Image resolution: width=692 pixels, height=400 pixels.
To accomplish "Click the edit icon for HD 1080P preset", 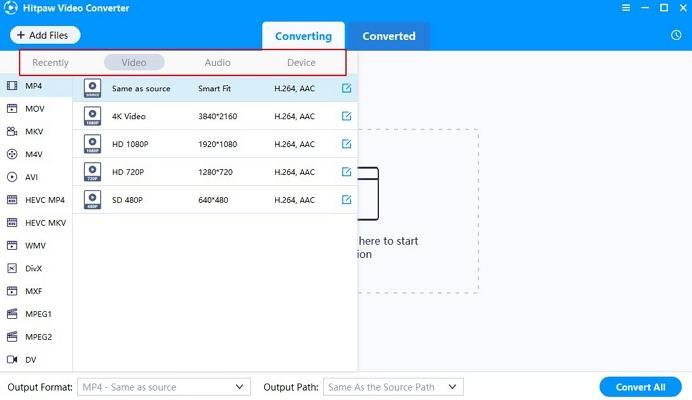I will [x=346, y=144].
